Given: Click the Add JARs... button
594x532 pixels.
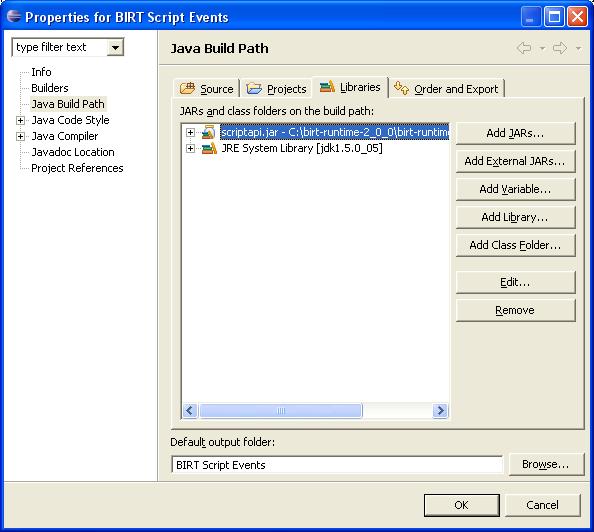Looking at the screenshot, I should coord(516,133).
